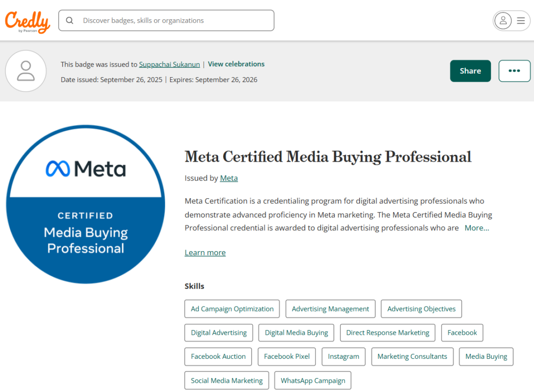Screen dimensions: 534x392
Task: Expand the truncated description via More...
Action: pos(476,228)
